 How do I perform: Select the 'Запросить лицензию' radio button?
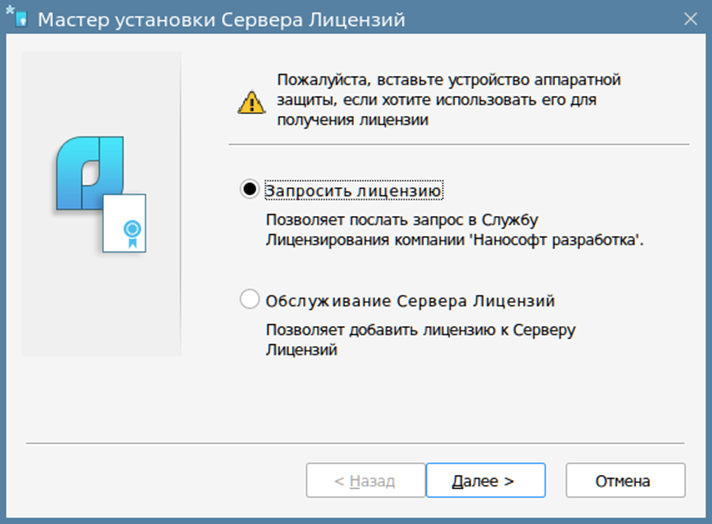click(249, 189)
